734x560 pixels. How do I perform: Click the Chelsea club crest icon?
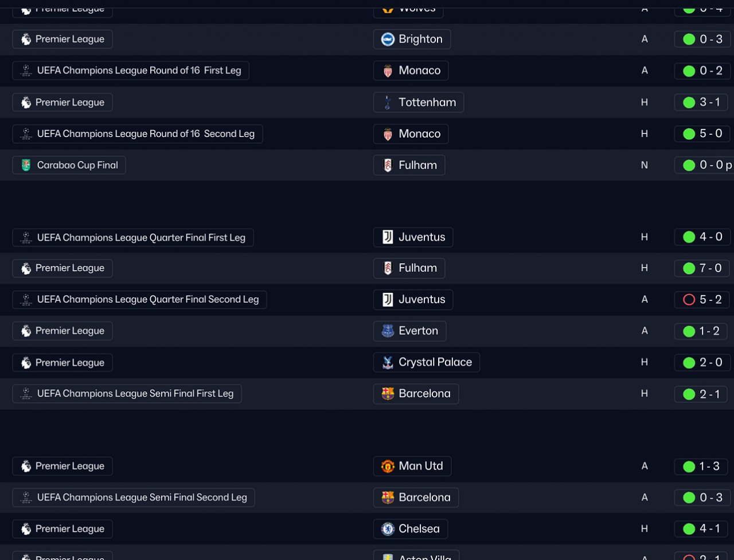pyautogui.click(x=388, y=528)
